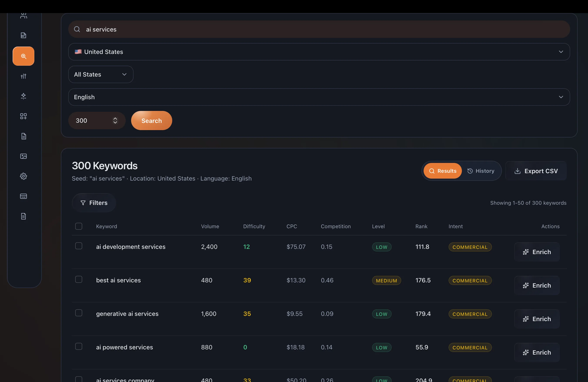Click the LOW level badge for generative ai services
Viewport: 588px width, 382px height.
click(x=381, y=314)
